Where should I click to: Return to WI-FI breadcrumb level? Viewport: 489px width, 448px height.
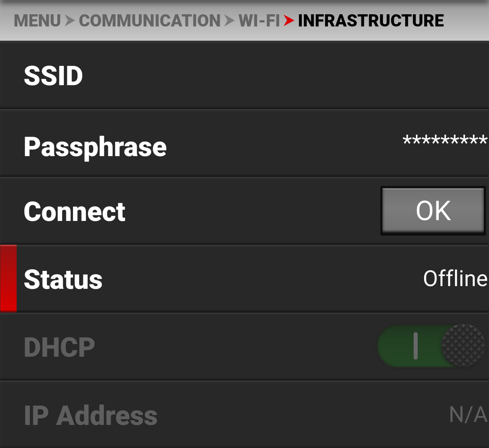(259, 21)
